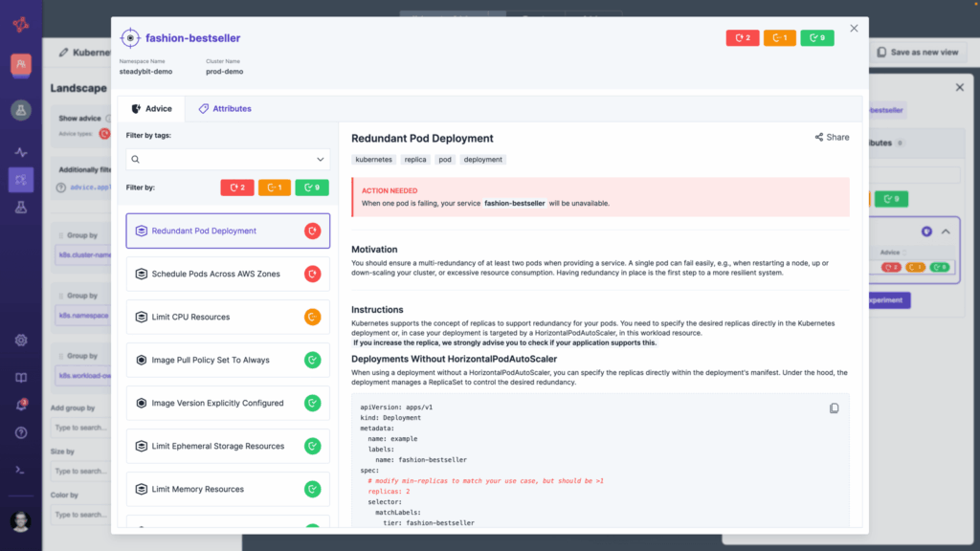Open the notifications bell in sidebar
The image size is (980, 551).
tap(21, 406)
